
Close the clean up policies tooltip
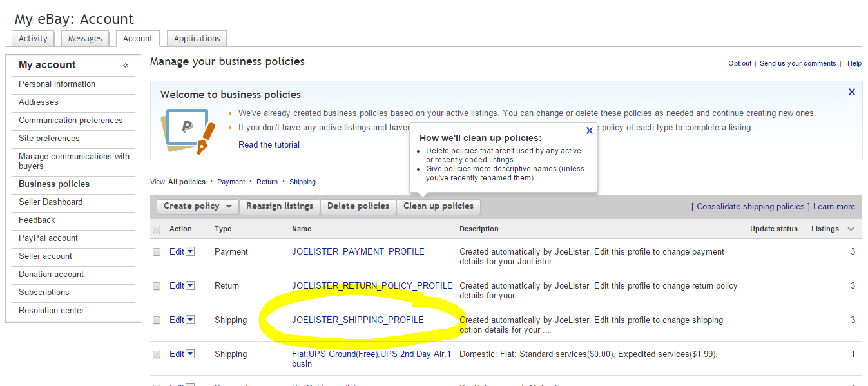click(590, 130)
